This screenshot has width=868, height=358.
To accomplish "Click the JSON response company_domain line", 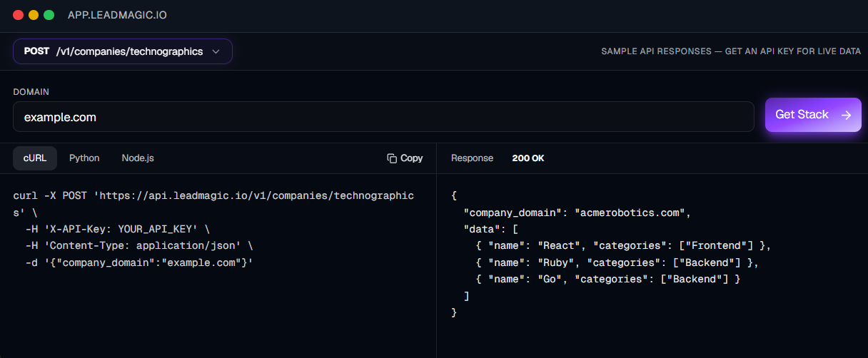I will point(577,213).
